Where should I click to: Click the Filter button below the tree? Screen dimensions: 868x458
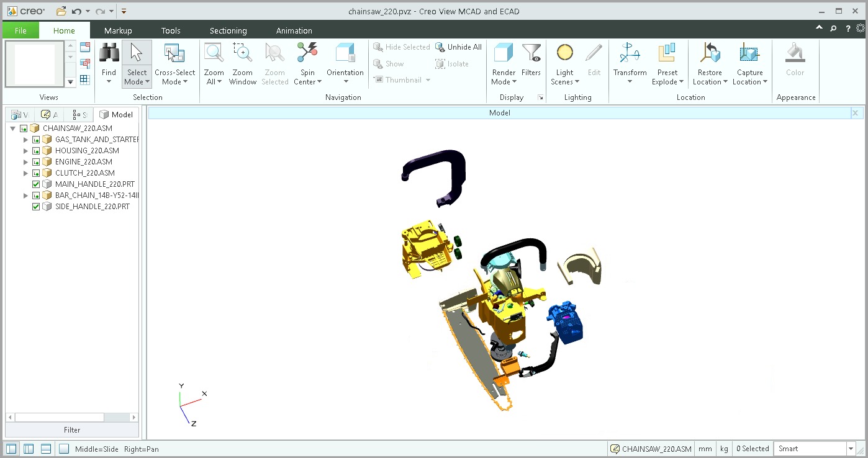[x=72, y=430]
